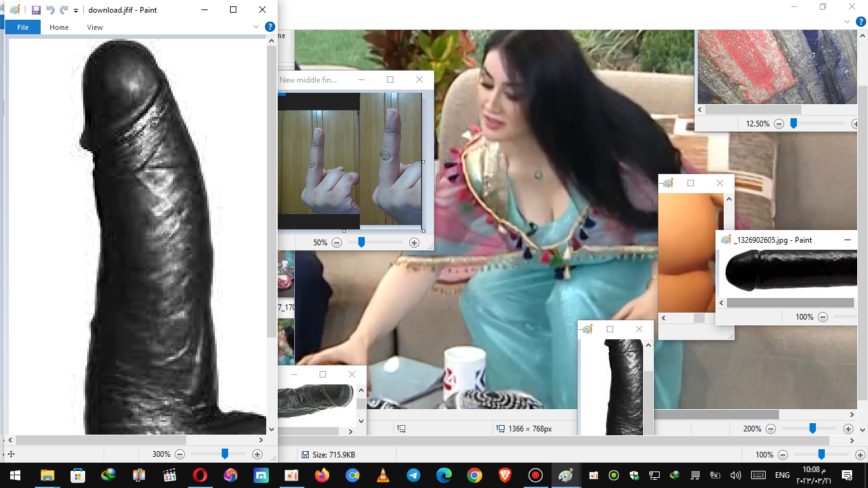Click the Undo arrow in Paint quick access toolbar
Viewport: 868px width, 488px height.
(50, 10)
